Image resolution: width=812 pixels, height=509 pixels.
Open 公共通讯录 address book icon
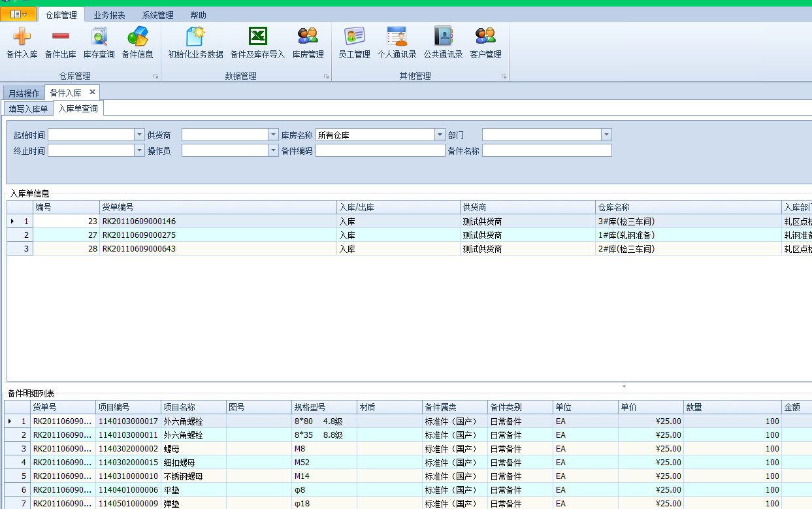(x=443, y=37)
